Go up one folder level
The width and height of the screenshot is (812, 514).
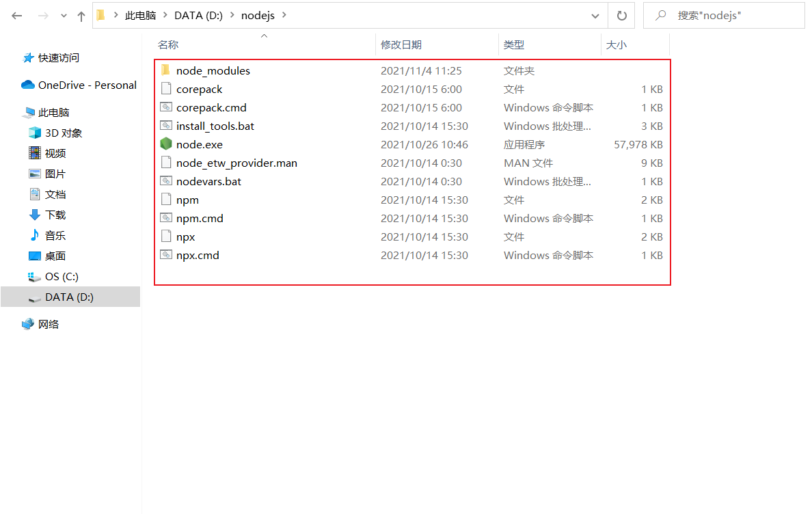click(81, 16)
